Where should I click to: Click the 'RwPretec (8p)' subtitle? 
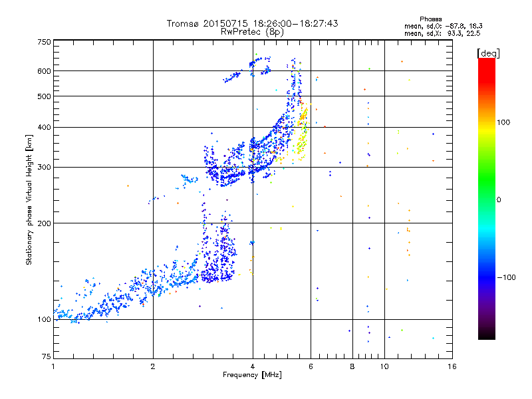(252, 32)
